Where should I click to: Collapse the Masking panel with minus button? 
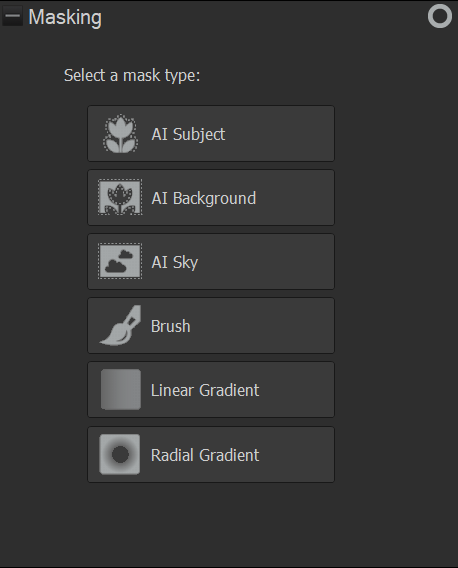13,16
